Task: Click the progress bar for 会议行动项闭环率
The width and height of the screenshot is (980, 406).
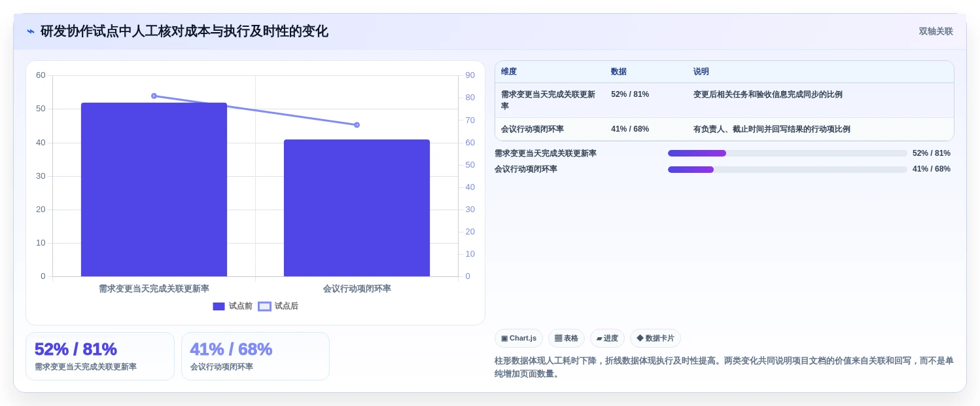Action: [x=788, y=170]
